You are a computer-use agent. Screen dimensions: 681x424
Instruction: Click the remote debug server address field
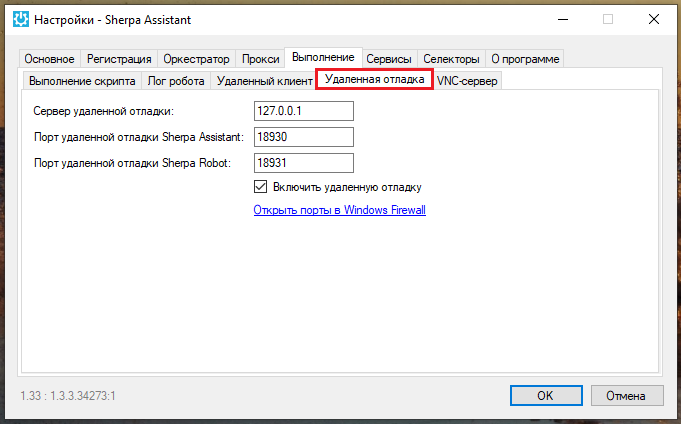304,111
